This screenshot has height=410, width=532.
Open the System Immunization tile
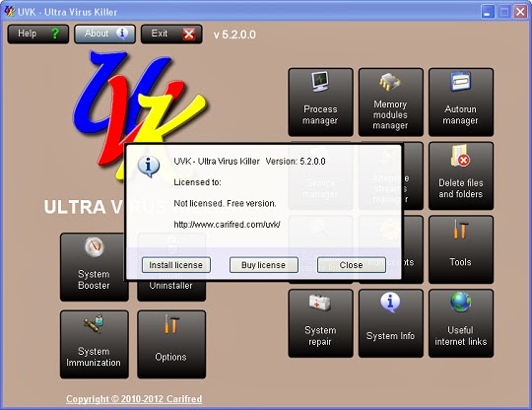(x=94, y=344)
